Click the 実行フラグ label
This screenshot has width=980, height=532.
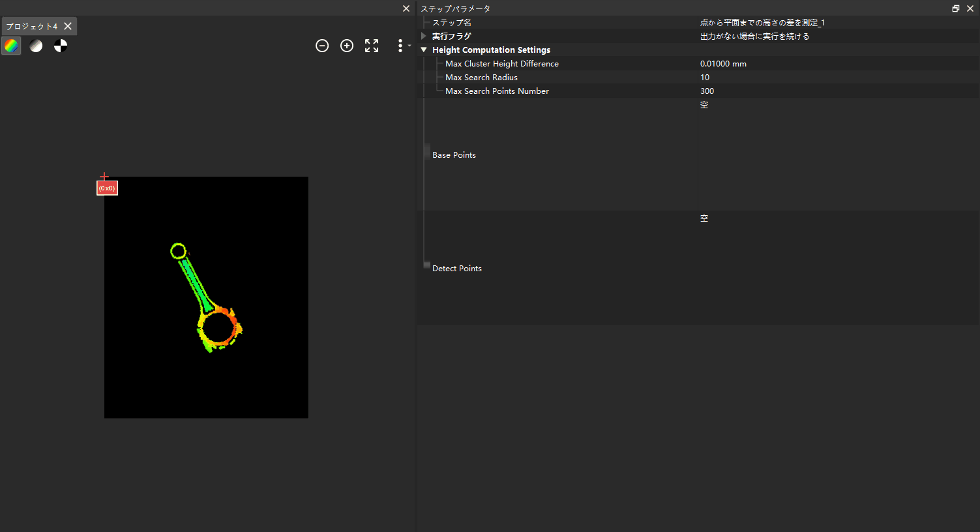click(451, 37)
